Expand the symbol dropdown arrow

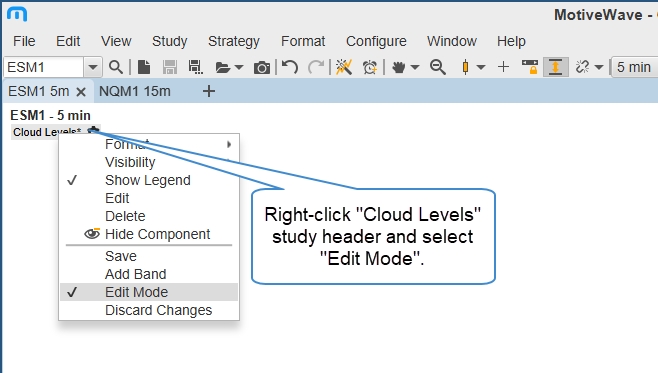(93, 67)
